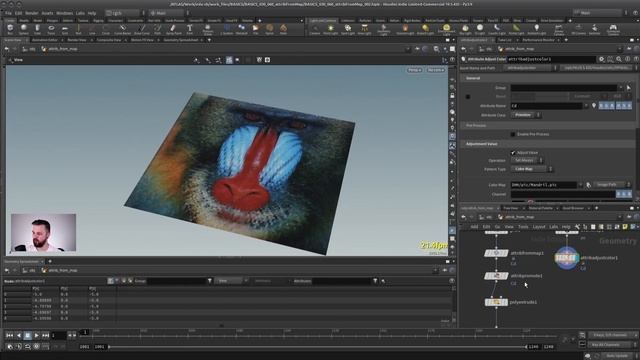Open the Attribute Name dropdown arrow
Image resolution: width=640 pixels, height=360 pixels.
[586, 106]
